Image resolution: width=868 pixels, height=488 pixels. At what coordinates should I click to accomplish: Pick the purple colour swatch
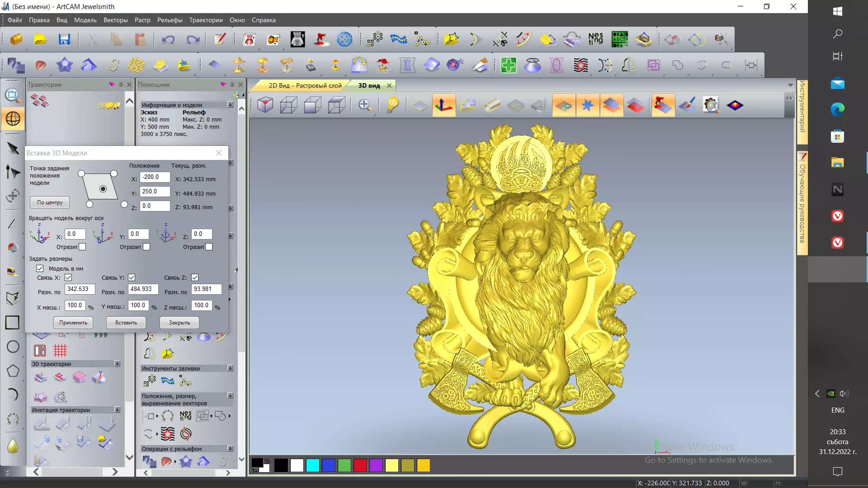point(376,465)
